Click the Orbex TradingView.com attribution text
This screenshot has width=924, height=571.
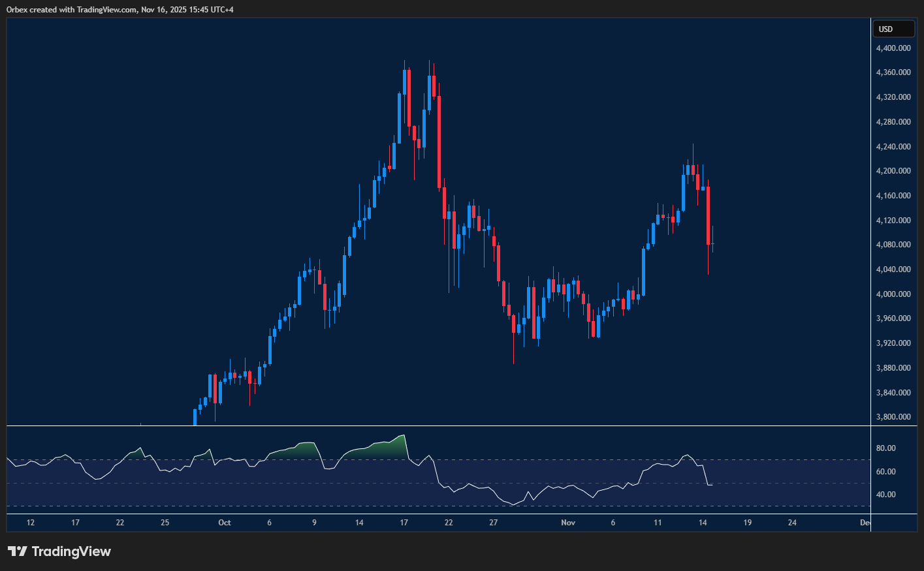click(x=120, y=9)
